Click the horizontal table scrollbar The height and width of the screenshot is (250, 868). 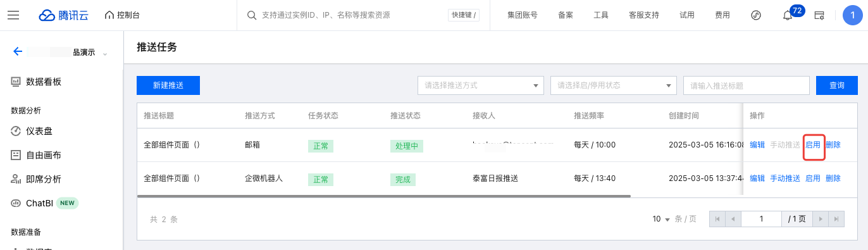tap(383, 196)
